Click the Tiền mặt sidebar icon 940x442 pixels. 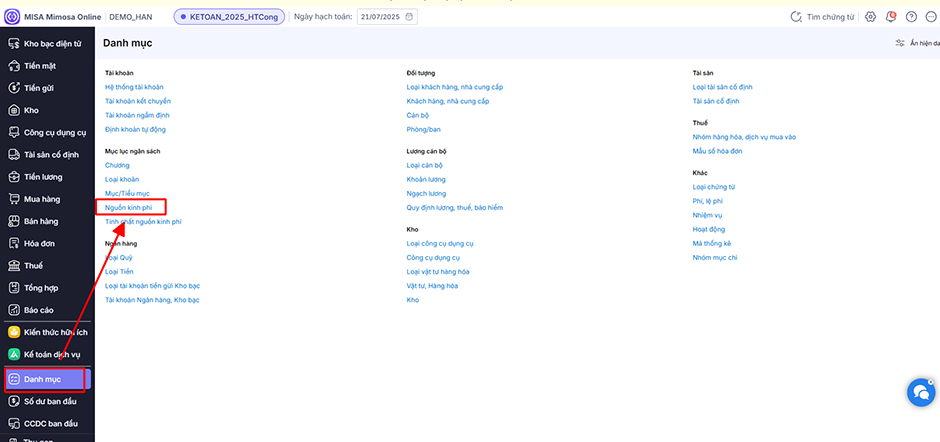pos(14,66)
